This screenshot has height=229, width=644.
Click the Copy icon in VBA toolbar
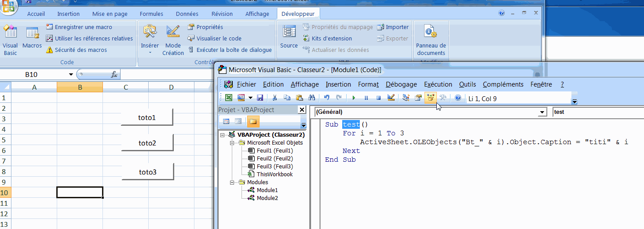point(287,98)
